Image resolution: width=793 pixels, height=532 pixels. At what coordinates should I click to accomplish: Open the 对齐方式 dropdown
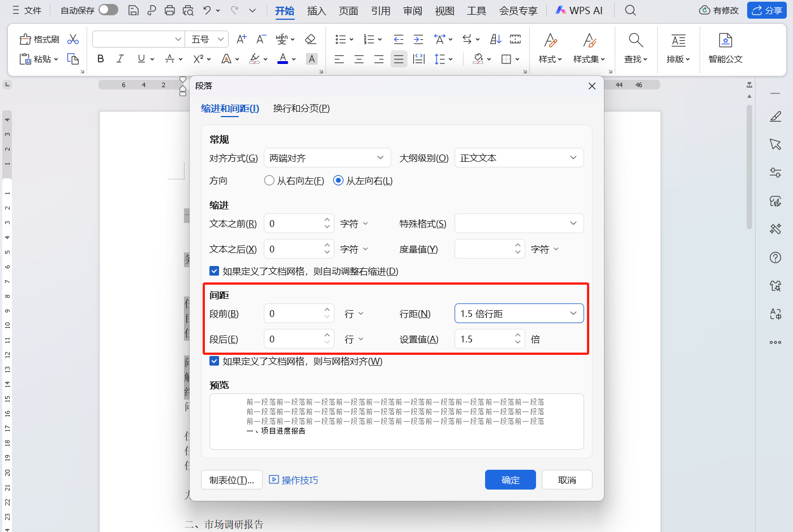click(327, 157)
